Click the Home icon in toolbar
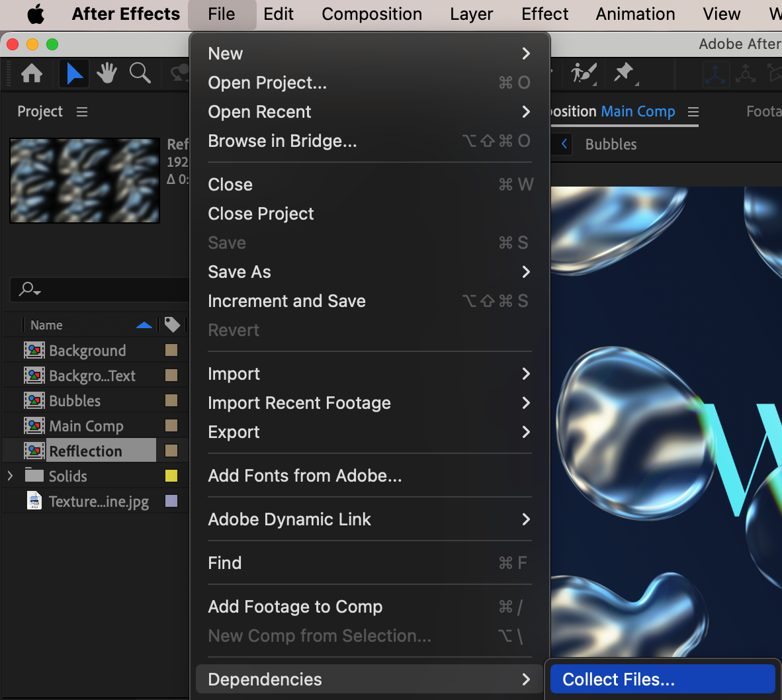Viewport: 782px width, 700px height. 31,73
